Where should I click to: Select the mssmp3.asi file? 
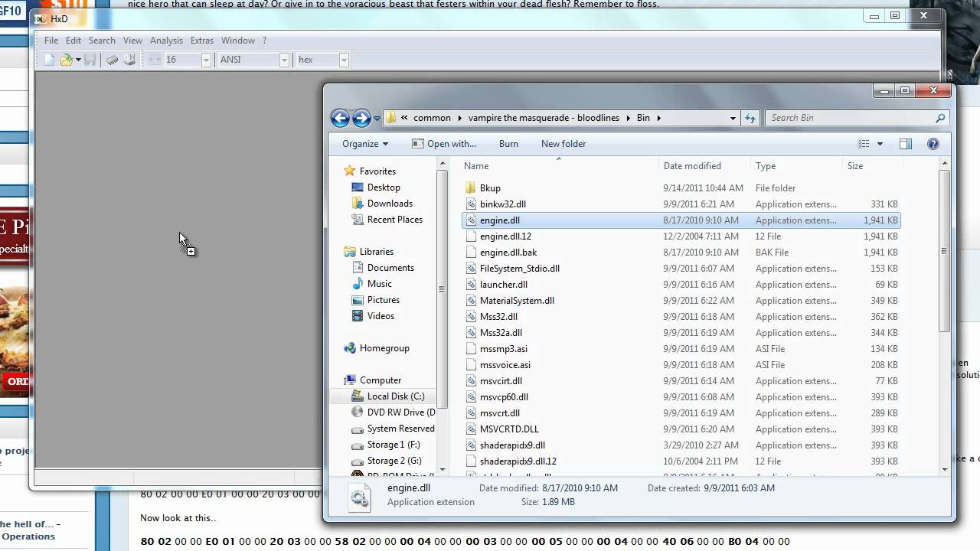(x=504, y=349)
